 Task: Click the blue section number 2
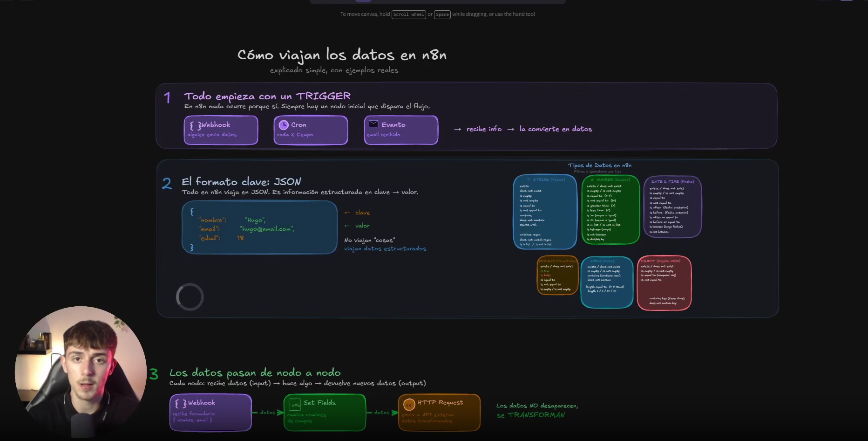tap(167, 183)
